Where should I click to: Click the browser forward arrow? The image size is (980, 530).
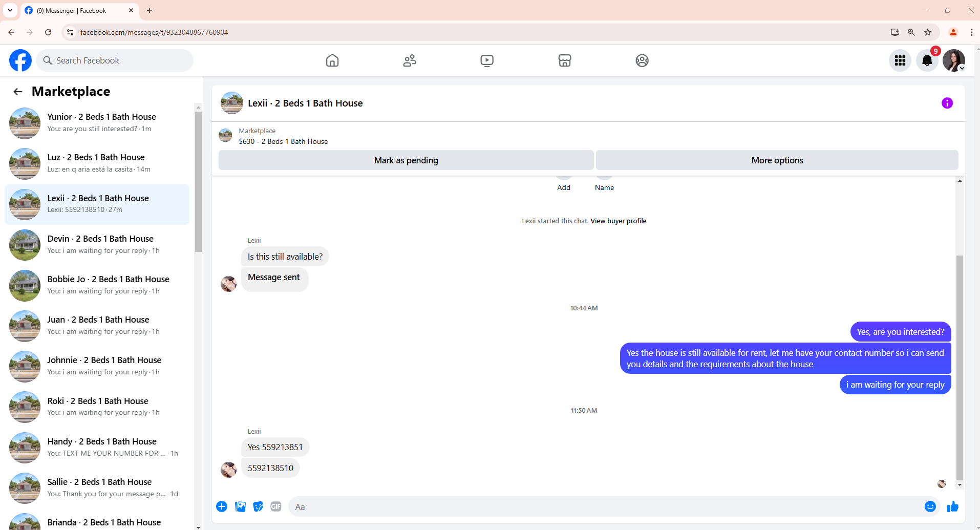[x=30, y=32]
